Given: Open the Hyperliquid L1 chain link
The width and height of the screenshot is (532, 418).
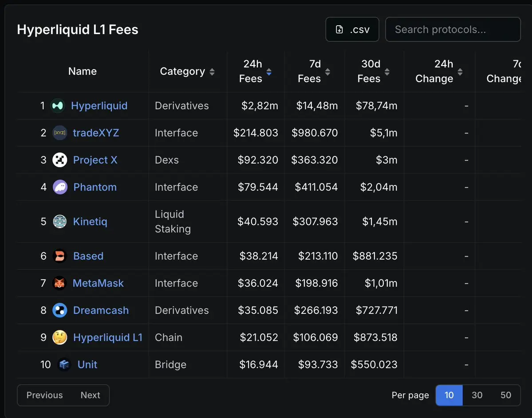Looking at the screenshot, I should click(108, 338).
